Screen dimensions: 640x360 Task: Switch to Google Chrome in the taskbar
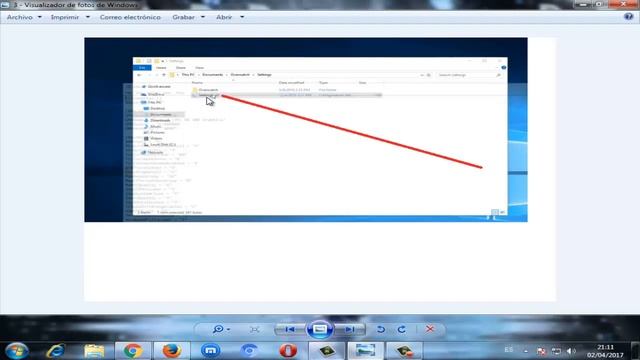(133, 351)
